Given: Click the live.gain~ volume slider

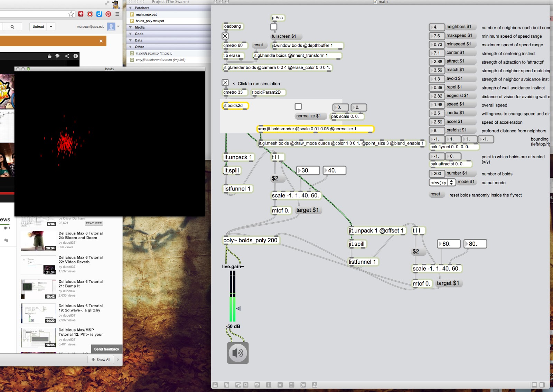Looking at the screenshot, I should 233,296.
